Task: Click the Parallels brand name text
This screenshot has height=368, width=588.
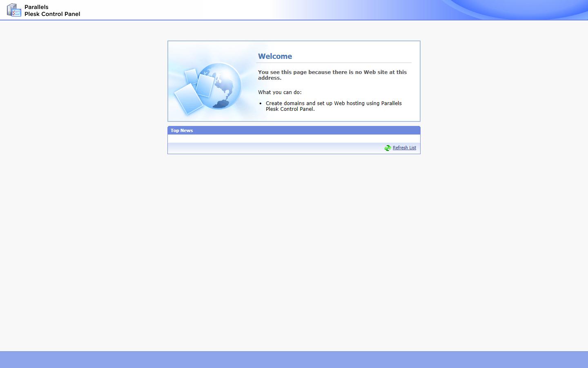Action: (36, 7)
